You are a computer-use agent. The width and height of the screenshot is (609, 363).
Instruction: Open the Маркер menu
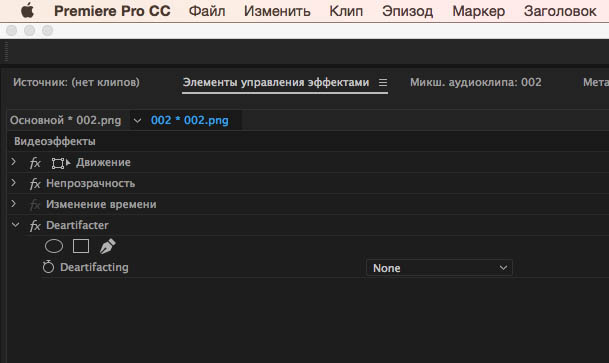pos(478,11)
